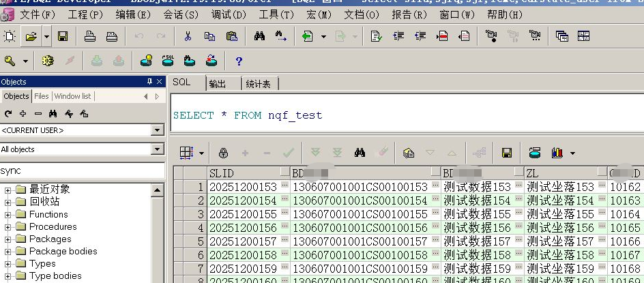Click the object tree scrollbar up arrow
The height and width of the screenshot is (283, 644).
click(158, 190)
